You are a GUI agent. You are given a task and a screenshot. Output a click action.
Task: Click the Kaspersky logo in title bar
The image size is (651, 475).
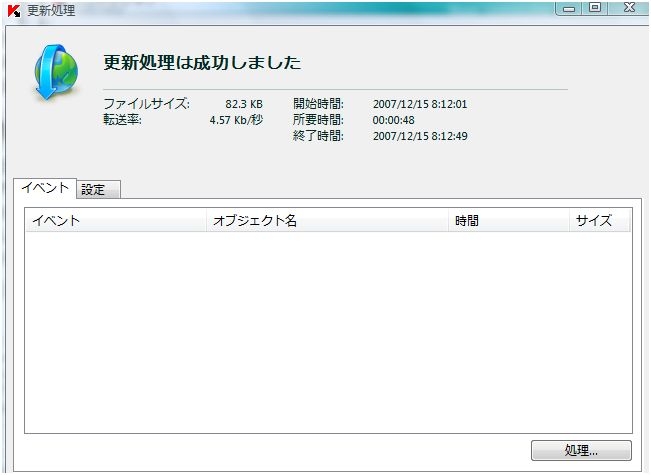pos(14,11)
